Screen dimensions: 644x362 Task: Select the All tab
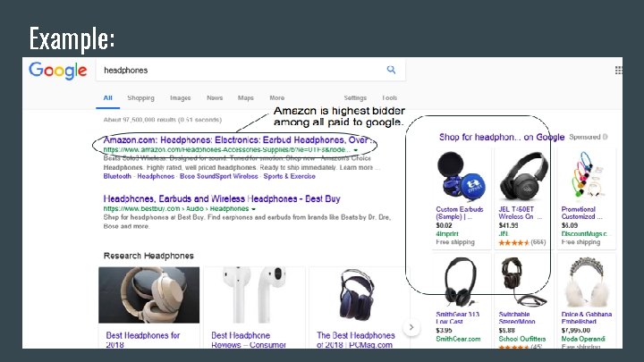(x=107, y=97)
